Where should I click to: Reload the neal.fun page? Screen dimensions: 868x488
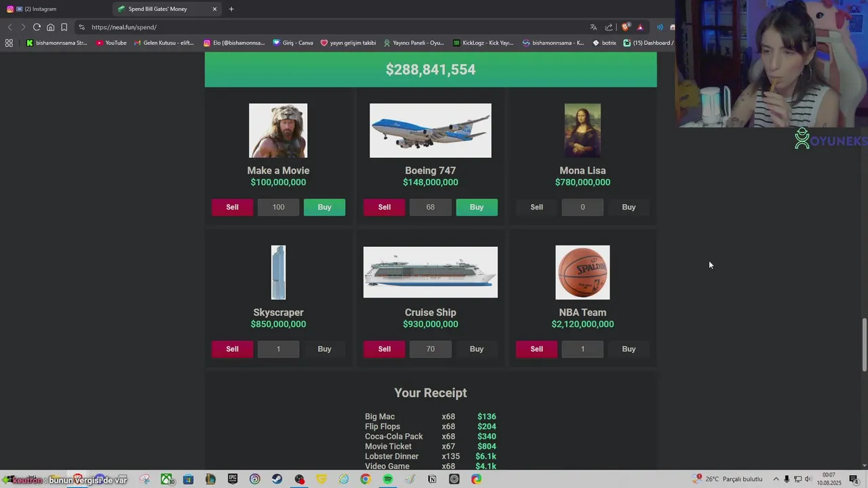[37, 27]
